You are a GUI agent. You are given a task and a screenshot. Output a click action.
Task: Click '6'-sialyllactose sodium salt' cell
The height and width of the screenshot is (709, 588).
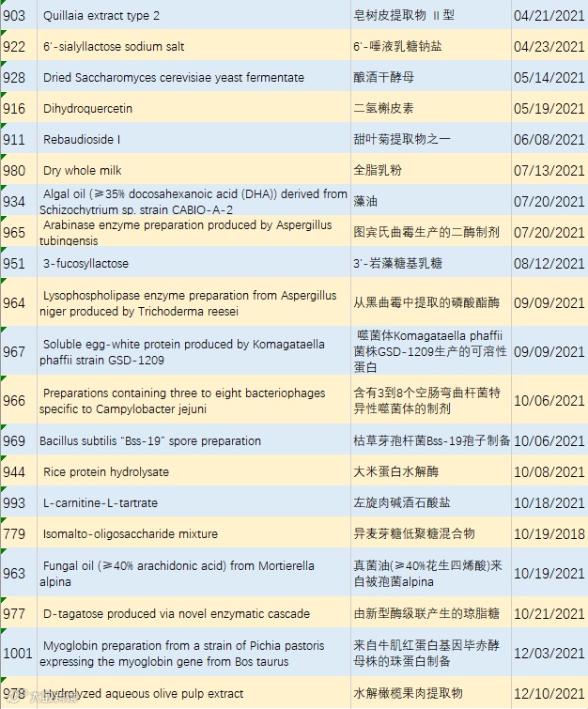(193, 46)
